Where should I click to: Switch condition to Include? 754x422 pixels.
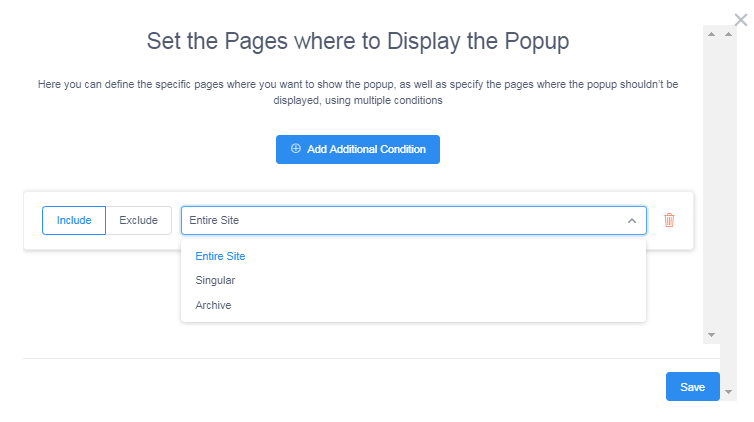click(x=74, y=220)
